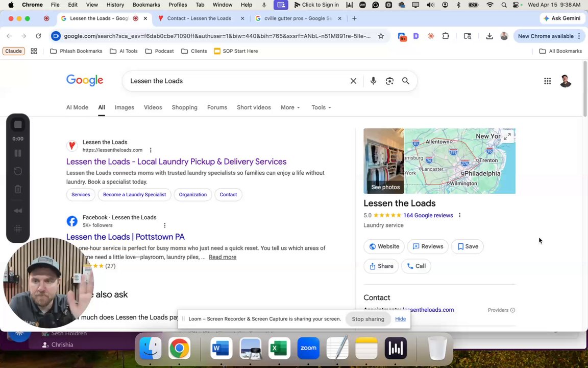
Task: Pause the Loom recording
Action: (18, 153)
